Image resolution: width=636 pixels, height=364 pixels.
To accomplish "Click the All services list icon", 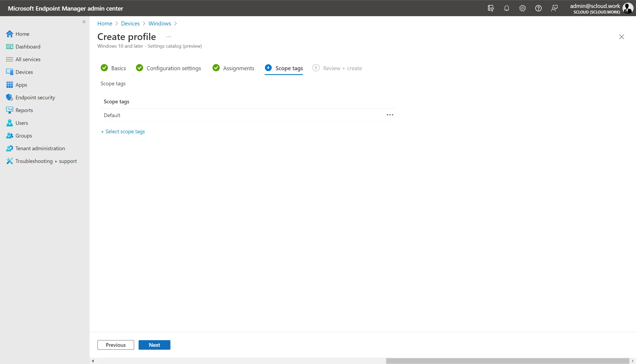I will click(x=10, y=59).
